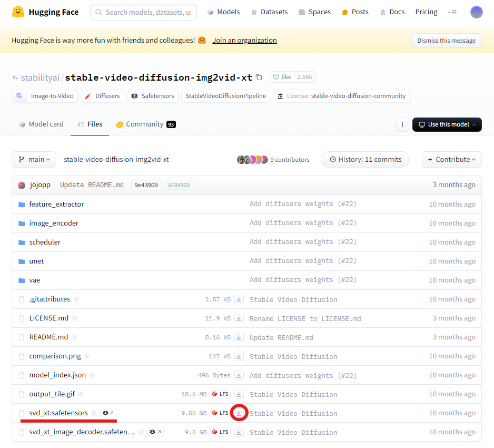This screenshot has height=448, width=494.
Task: Open the three-dot more options button
Action: [x=402, y=124]
